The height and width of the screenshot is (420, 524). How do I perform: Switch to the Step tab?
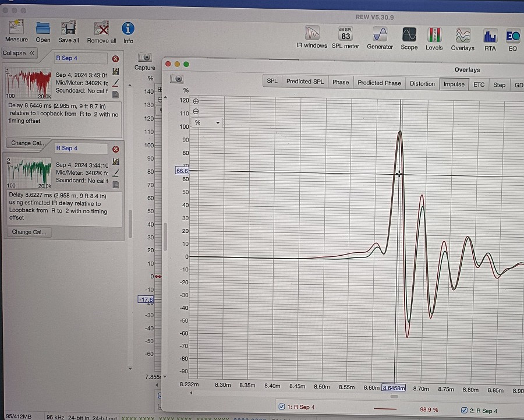click(x=499, y=85)
